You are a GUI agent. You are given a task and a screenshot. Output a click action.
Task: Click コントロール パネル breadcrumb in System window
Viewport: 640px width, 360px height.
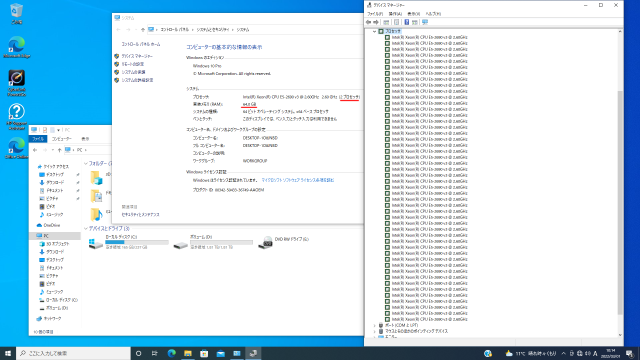[175, 30]
